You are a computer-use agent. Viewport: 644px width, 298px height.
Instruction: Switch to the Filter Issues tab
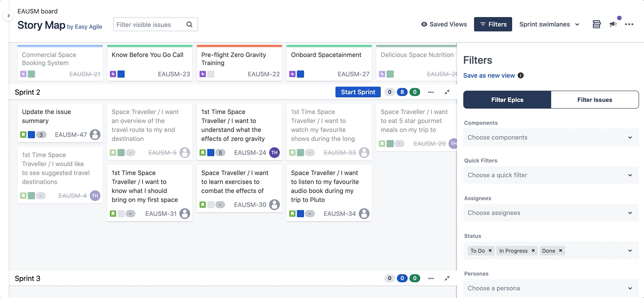595,100
